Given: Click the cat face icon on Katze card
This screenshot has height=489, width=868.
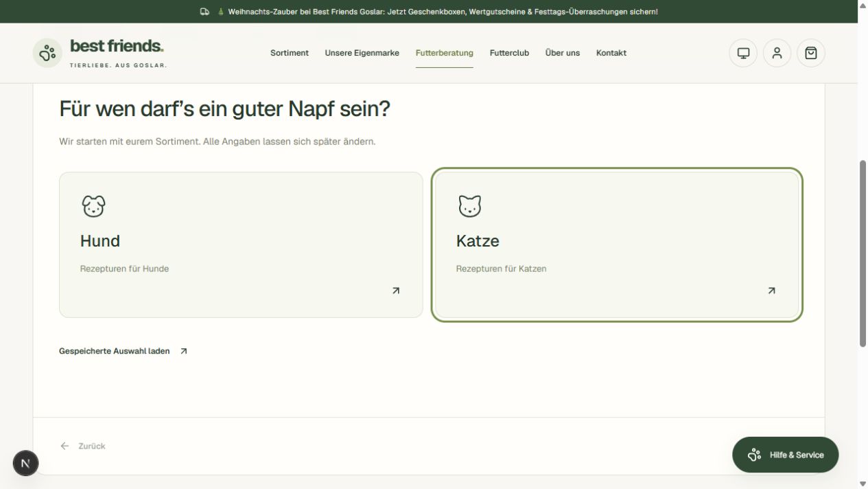Looking at the screenshot, I should pyautogui.click(x=470, y=206).
